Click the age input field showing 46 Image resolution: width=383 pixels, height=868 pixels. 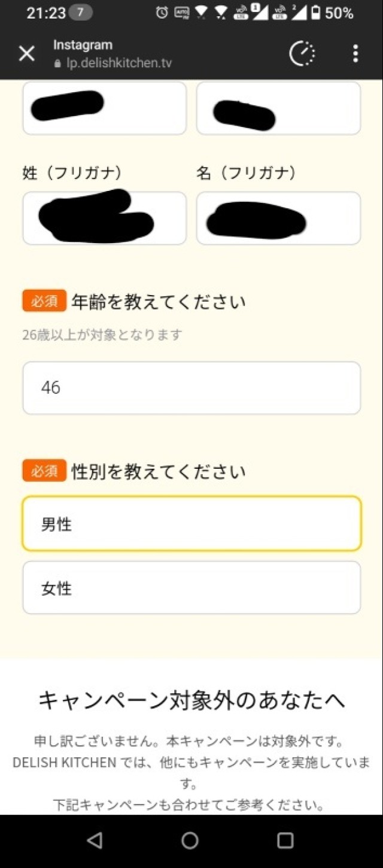(x=191, y=388)
